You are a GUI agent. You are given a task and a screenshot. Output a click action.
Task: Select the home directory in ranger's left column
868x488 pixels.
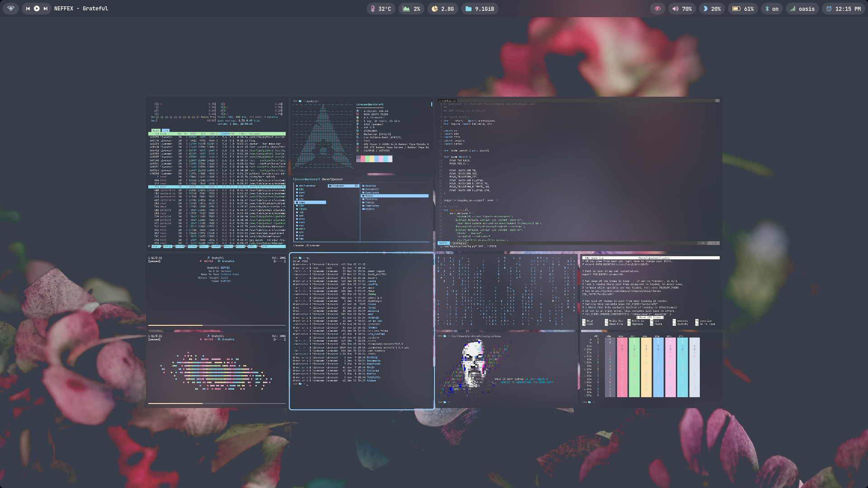coord(302,202)
